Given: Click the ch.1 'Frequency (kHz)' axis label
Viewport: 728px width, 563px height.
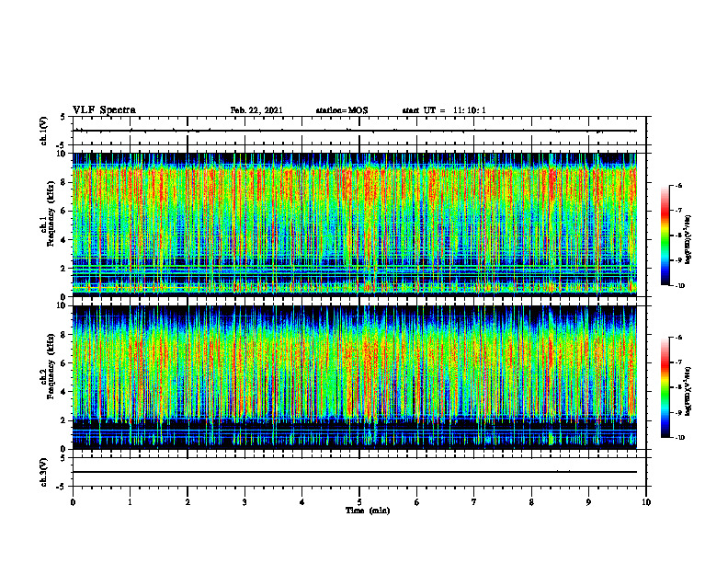Looking at the screenshot, I should (x=51, y=213).
